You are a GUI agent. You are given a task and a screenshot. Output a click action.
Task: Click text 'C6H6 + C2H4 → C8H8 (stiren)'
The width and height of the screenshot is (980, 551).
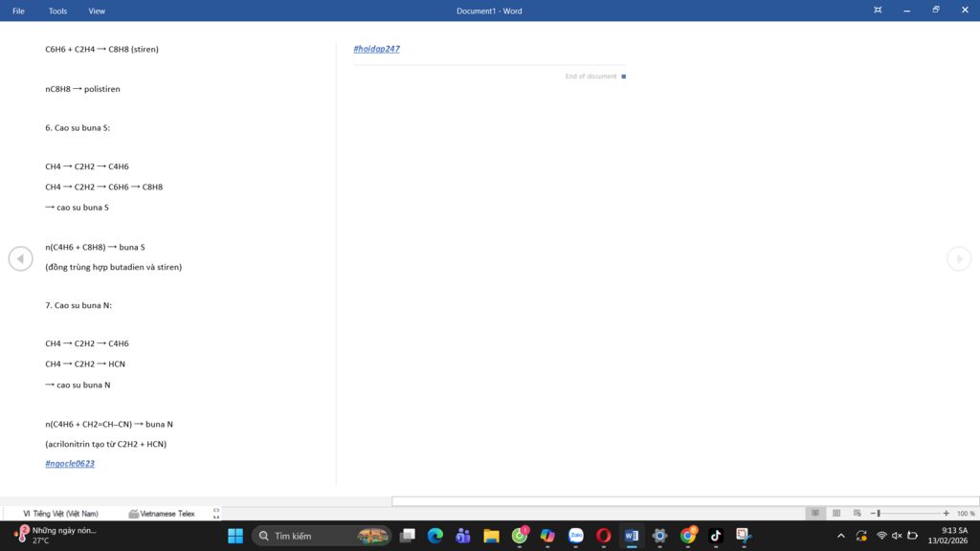pos(101,49)
